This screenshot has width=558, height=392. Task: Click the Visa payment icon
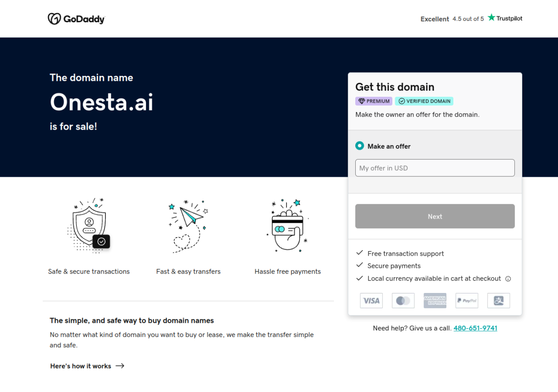tap(371, 300)
